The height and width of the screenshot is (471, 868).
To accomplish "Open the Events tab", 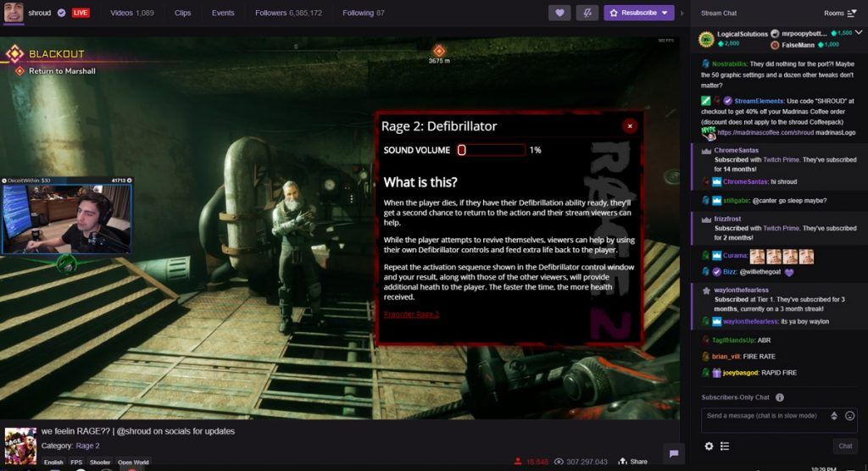I will click(x=223, y=13).
